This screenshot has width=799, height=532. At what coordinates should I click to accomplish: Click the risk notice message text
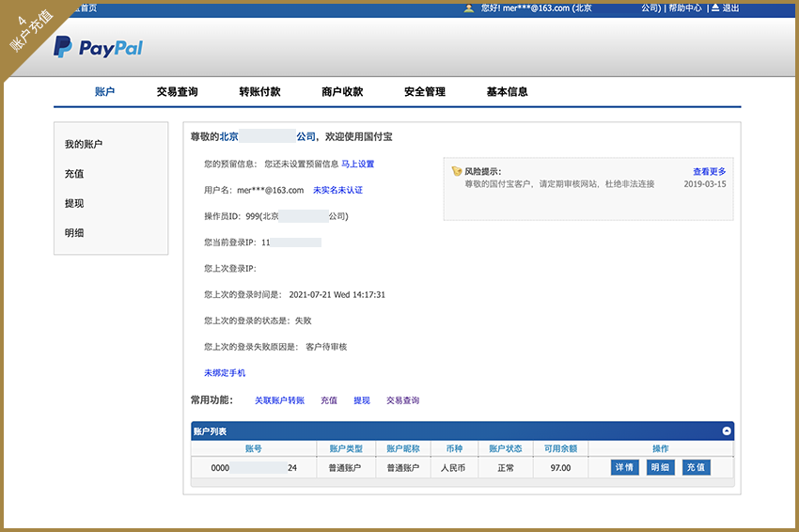[x=559, y=184]
